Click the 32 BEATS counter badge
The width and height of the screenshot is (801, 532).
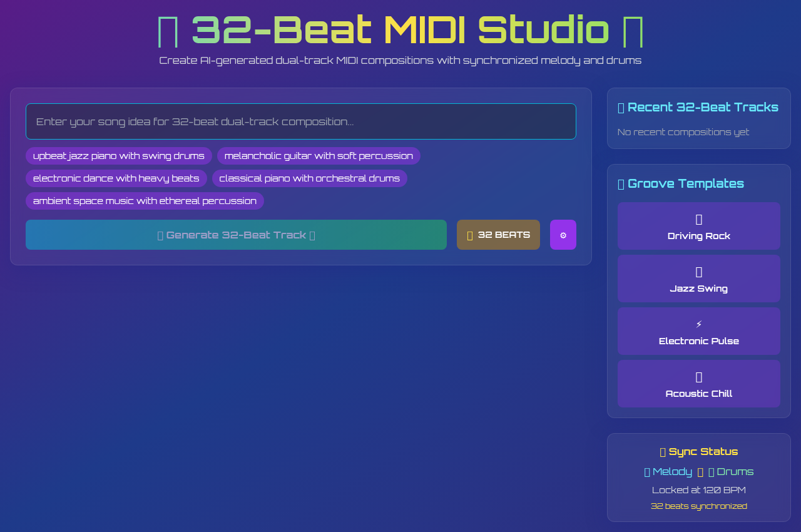pos(498,235)
